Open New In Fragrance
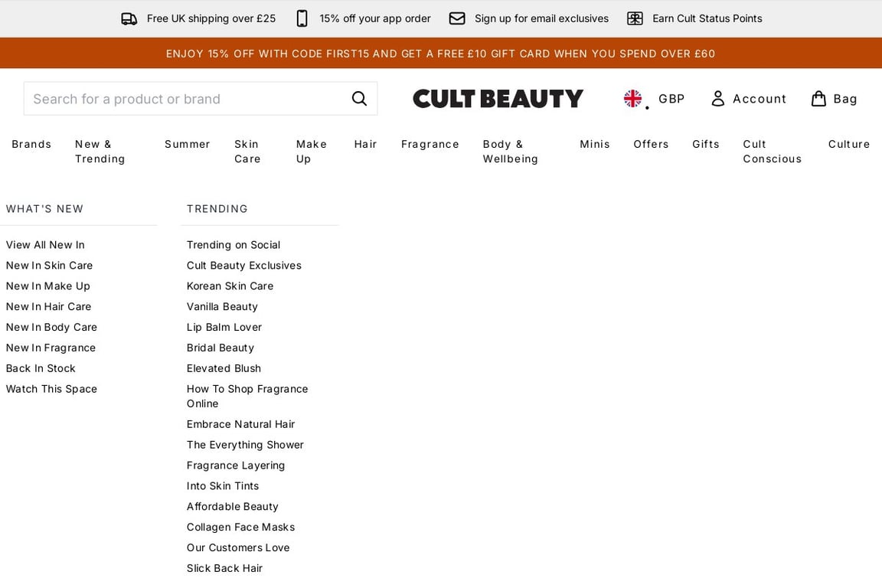The height and width of the screenshot is (588, 882). (x=51, y=348)
